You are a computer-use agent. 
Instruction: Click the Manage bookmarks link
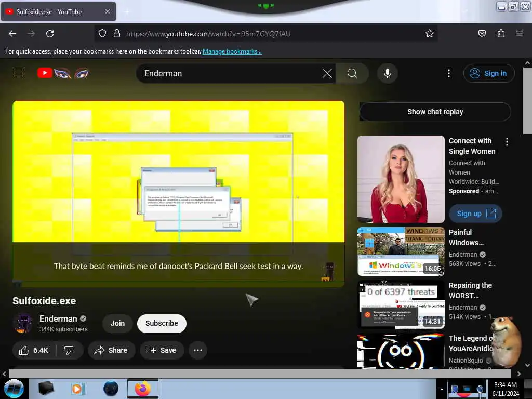232,51
